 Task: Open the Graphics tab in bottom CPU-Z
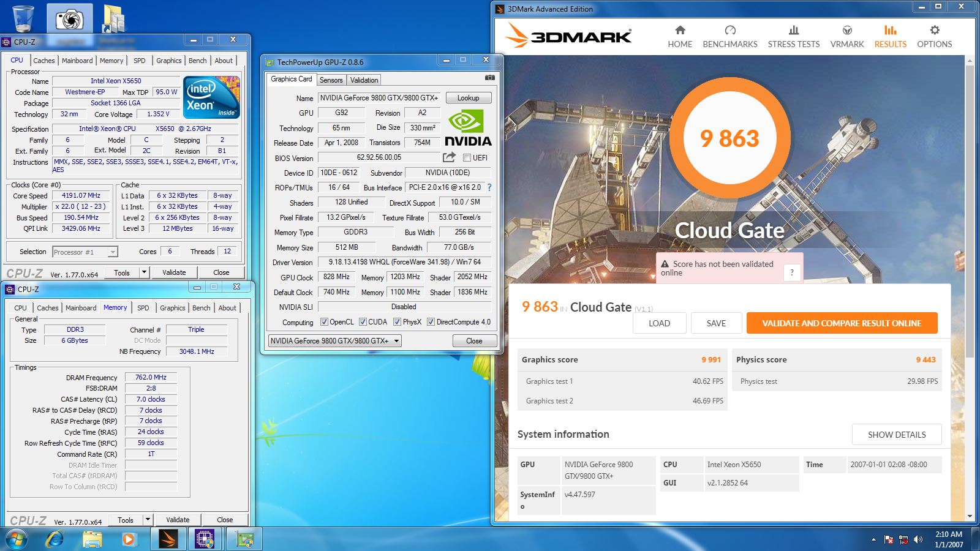click(173, 308)
